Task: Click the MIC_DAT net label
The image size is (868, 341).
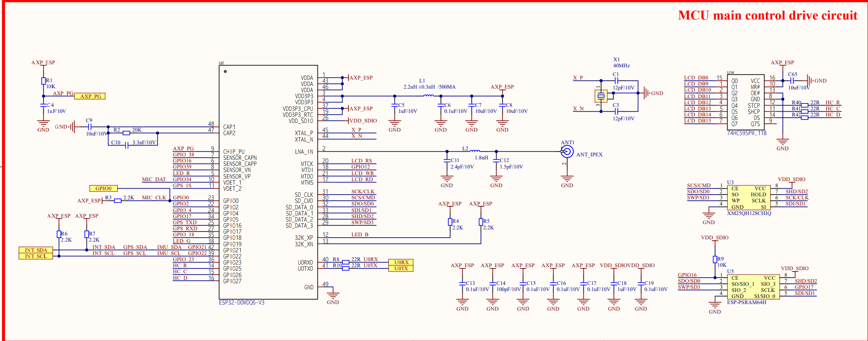Action: 154,179
